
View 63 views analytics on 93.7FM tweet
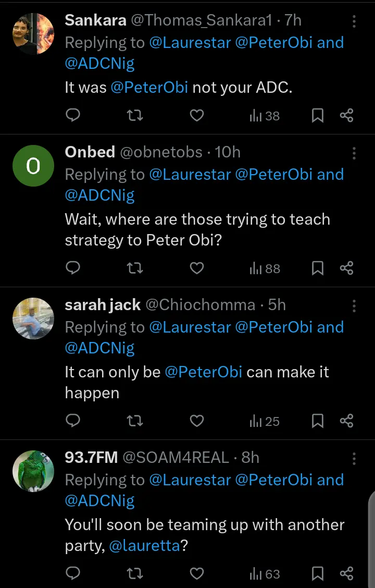point(265,574)
